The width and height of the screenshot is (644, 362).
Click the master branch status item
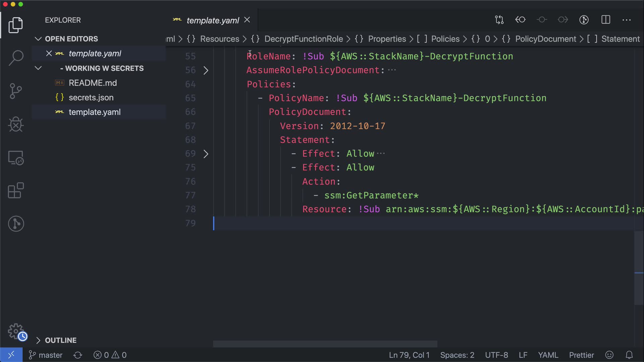pyautogui.click(x=46, y=355)
